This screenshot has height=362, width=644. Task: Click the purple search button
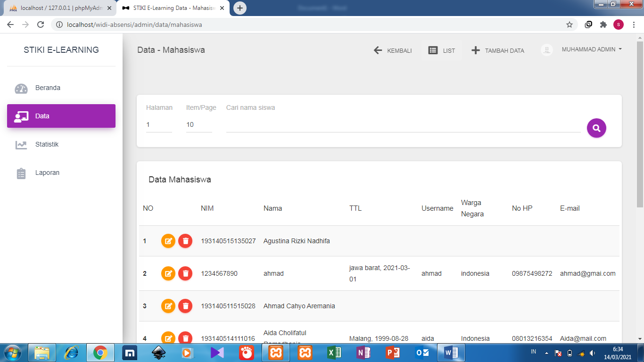596,128
